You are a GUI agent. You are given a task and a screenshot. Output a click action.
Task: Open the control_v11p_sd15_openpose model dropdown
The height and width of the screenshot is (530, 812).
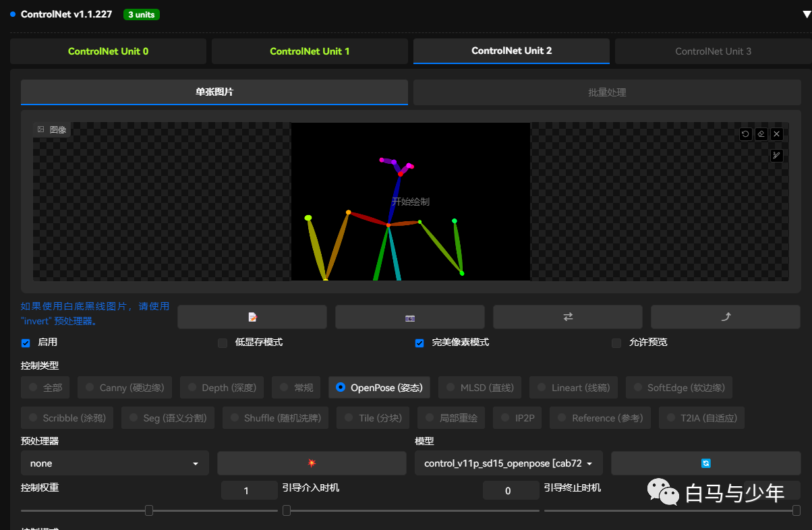(x=508, y=463)
